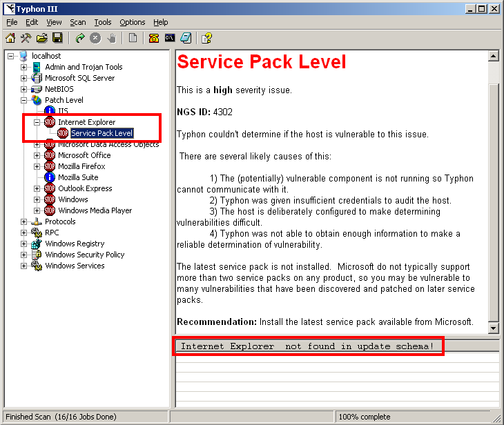The width and height of the screenshot is (504, 425).
Task: Expand the NetBIOS node
Action: point(23,89)
